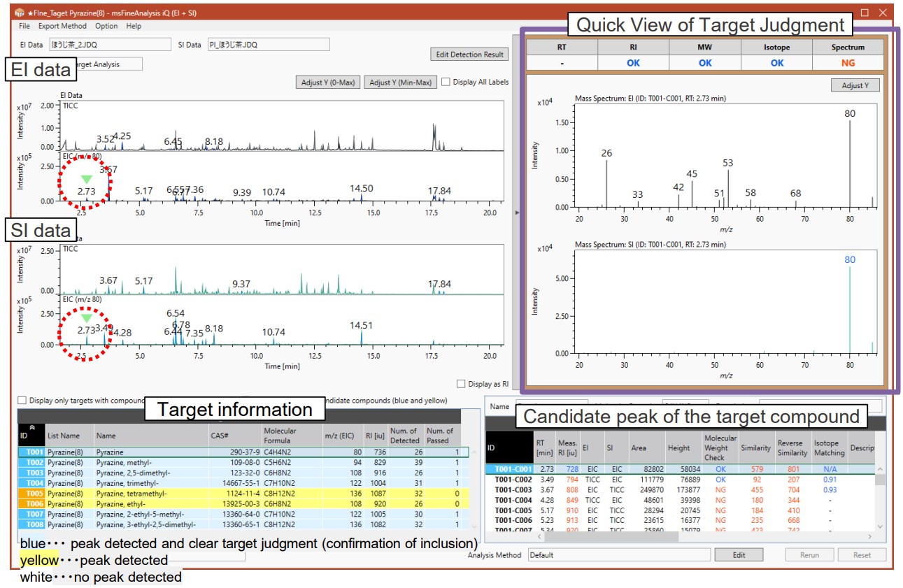The width and height of the screenshot is (903, 588).
Task: Collapse the Quick View panel with splitter arrow
Action: (518, 212)
